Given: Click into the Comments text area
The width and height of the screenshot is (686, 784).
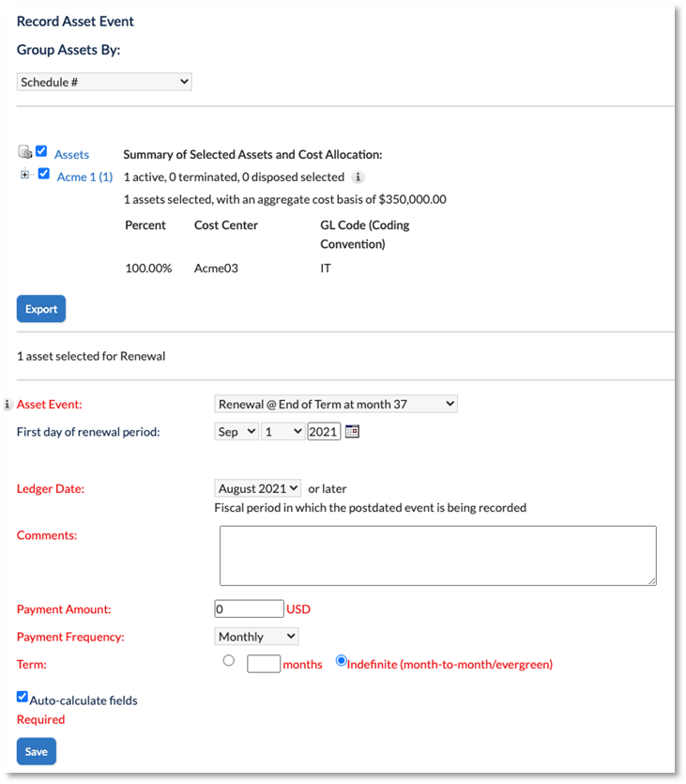Looking at the screenshot, I should [438, 556].
